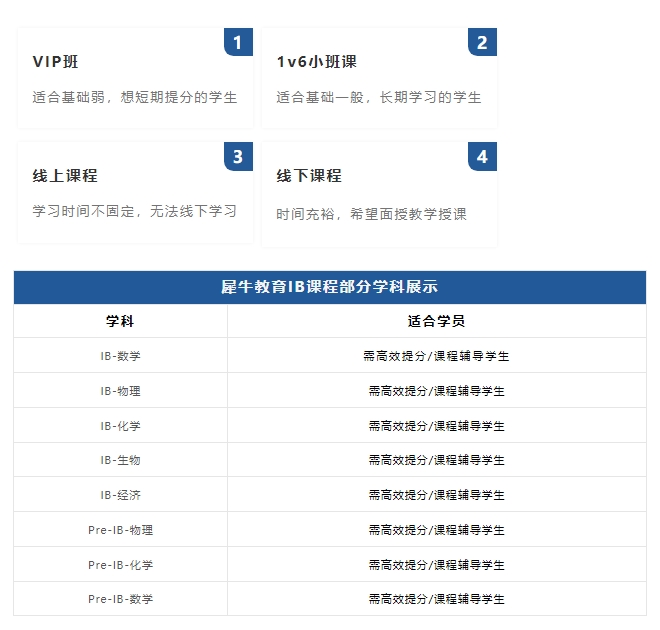
Task: Click 需高效提分/课程辅导学生 in the IB-经济 row
Action: (x=436, y=495)
